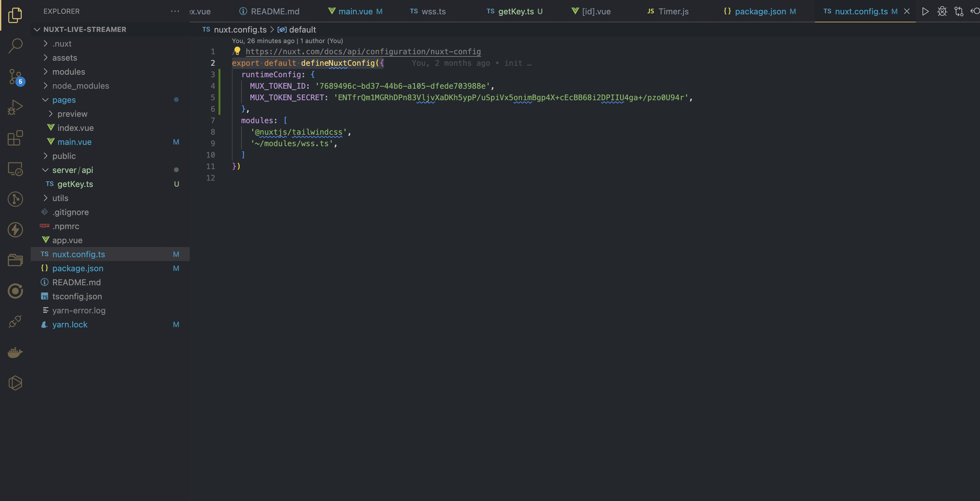Open the Explorer view icon
The image size is (980, 501).
(15, 15)
